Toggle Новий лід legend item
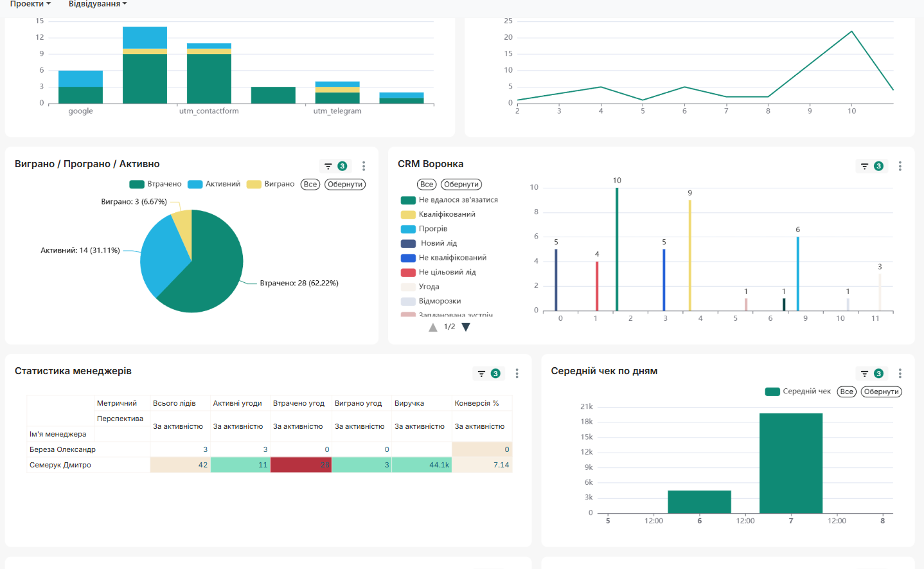This screenshot has height=569, width=924. 429,243
